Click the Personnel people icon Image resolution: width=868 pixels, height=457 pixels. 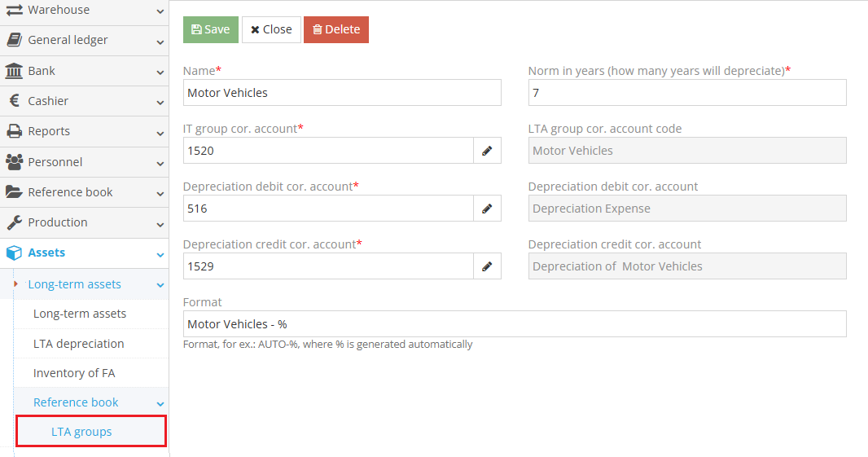14,162
